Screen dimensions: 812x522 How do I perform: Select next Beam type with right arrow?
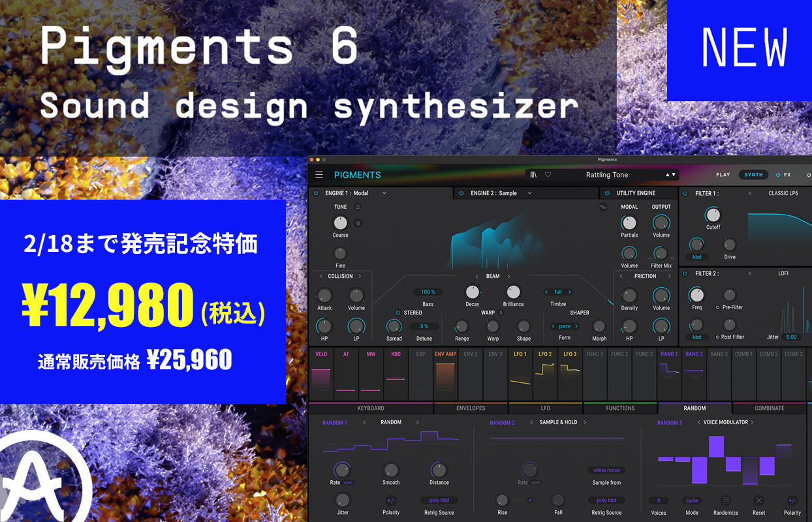(x=508, y=276)
